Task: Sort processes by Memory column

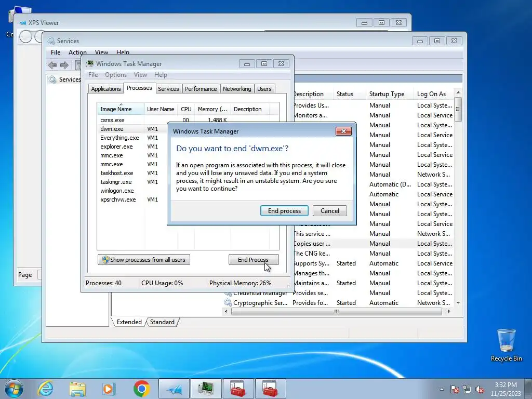Action: point(212,109)
